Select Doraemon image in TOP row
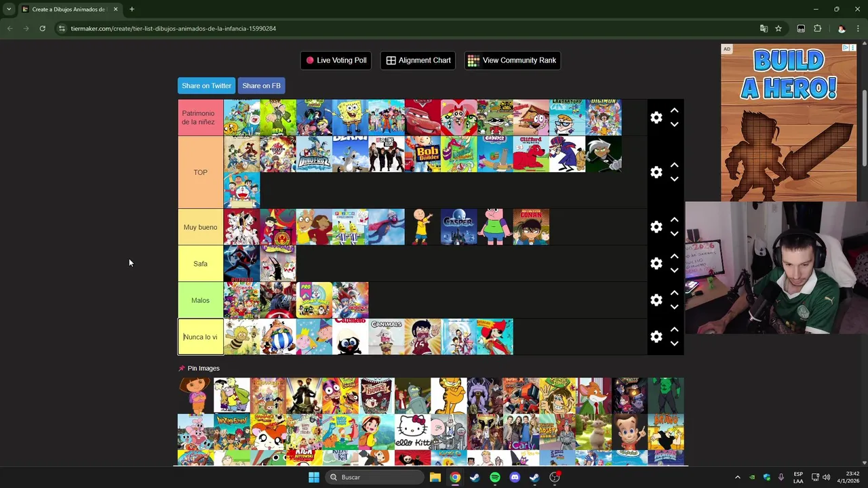This screenshot has height=488, width=868. coord(241,190)
